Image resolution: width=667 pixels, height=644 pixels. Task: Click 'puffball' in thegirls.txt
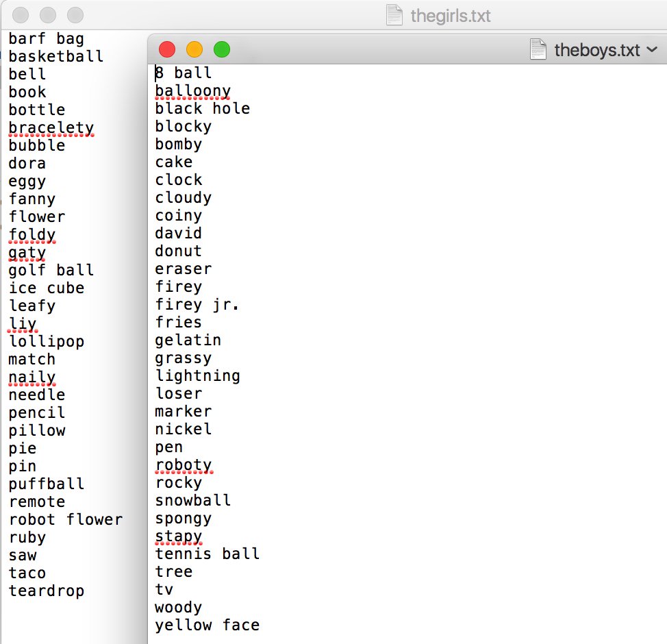(x=47, y=484)
